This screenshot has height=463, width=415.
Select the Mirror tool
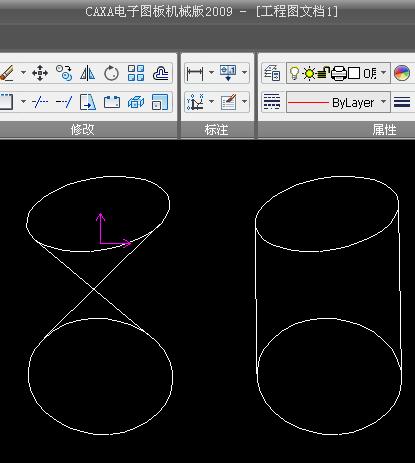pos(88,73)
